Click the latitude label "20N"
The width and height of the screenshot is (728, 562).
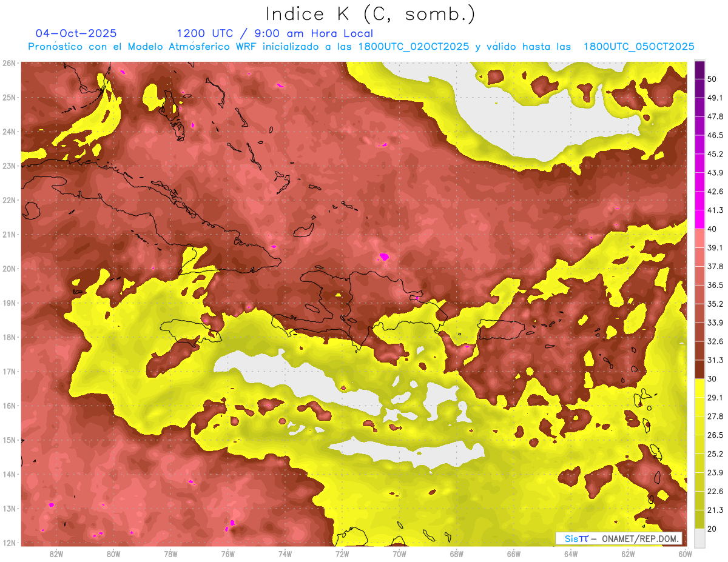coord(9,269)
